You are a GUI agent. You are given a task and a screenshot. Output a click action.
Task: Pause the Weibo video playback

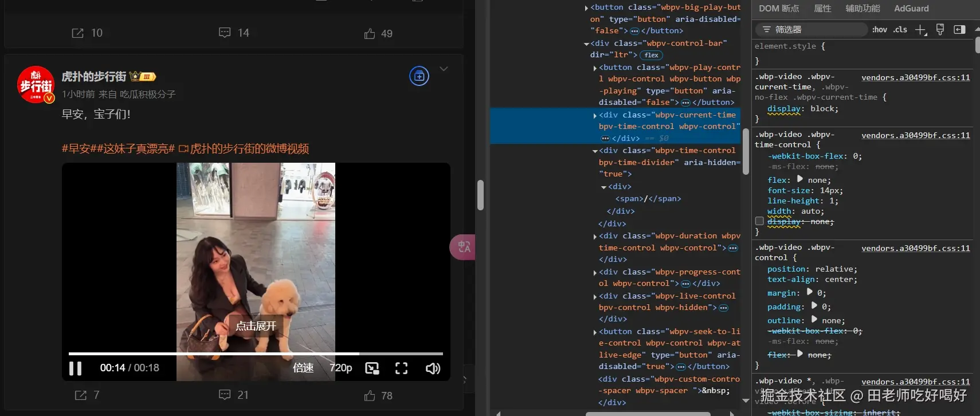click(x=76, y=368)
